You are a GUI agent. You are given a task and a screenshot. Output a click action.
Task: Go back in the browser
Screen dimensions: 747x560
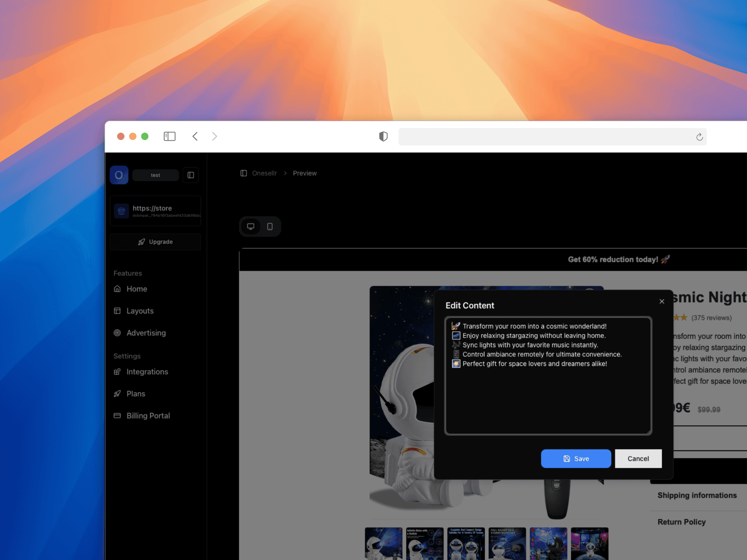coord(195,136)
